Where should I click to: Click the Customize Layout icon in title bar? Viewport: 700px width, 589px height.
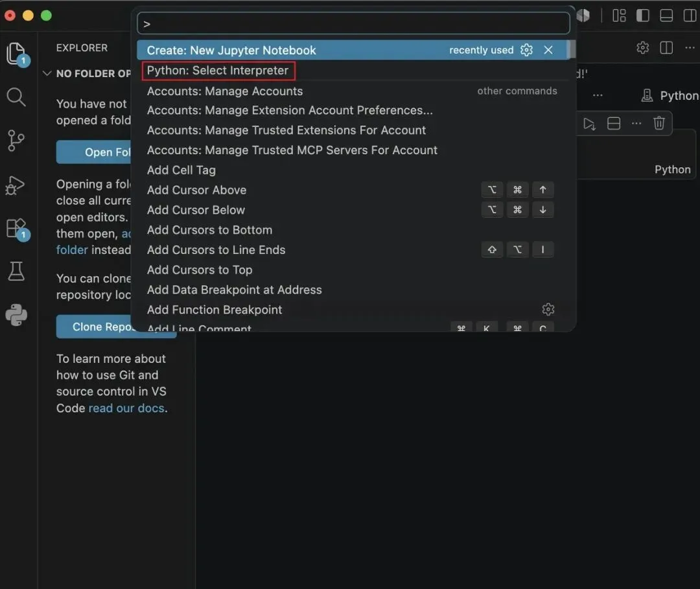pyautogui.click(x=619, y=16)
